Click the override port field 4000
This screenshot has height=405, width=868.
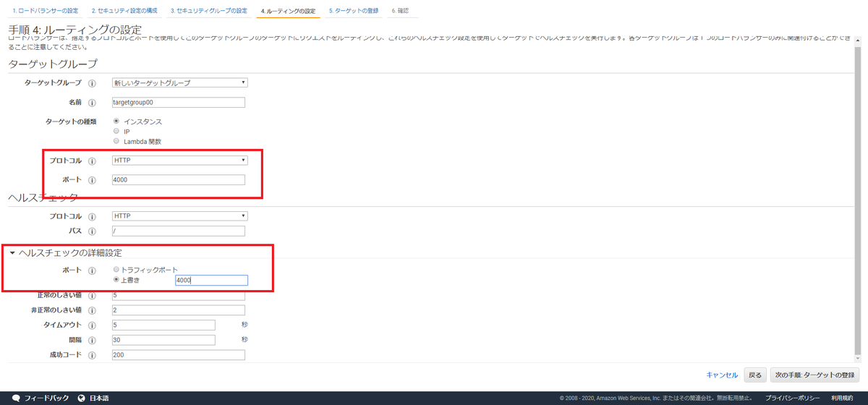coord(211,281)
